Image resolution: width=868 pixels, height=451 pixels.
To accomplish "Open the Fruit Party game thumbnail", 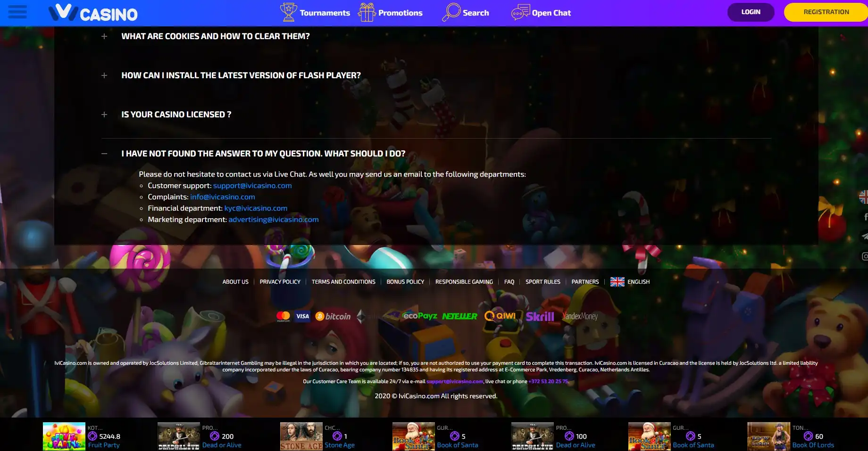I will click(x=64, y=436).
